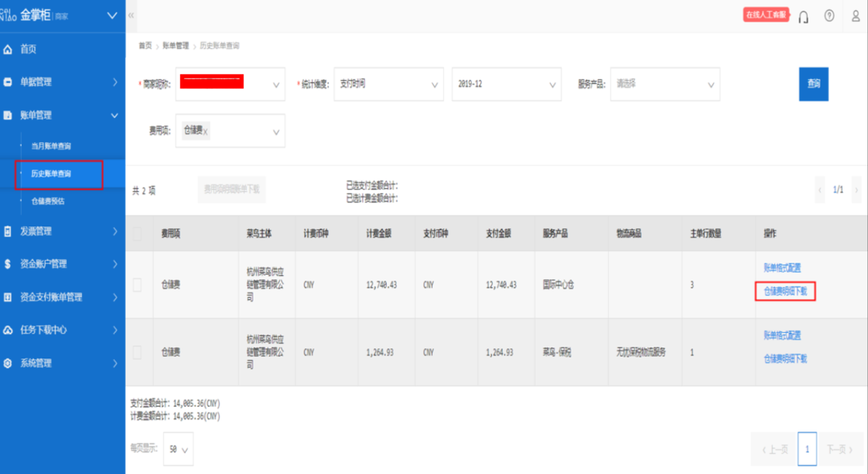The image size is (868, 474).
Task: Click the 计费金额 column header
Action: tap(379, 234)
